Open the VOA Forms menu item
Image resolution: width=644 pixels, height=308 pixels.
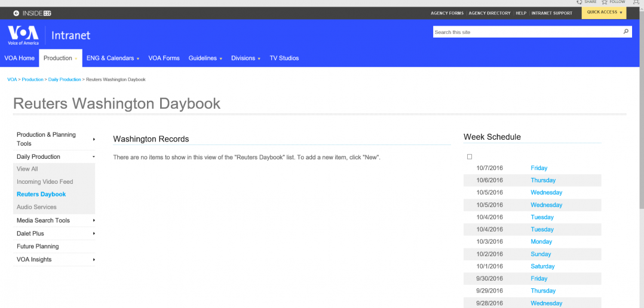(164, 58)
